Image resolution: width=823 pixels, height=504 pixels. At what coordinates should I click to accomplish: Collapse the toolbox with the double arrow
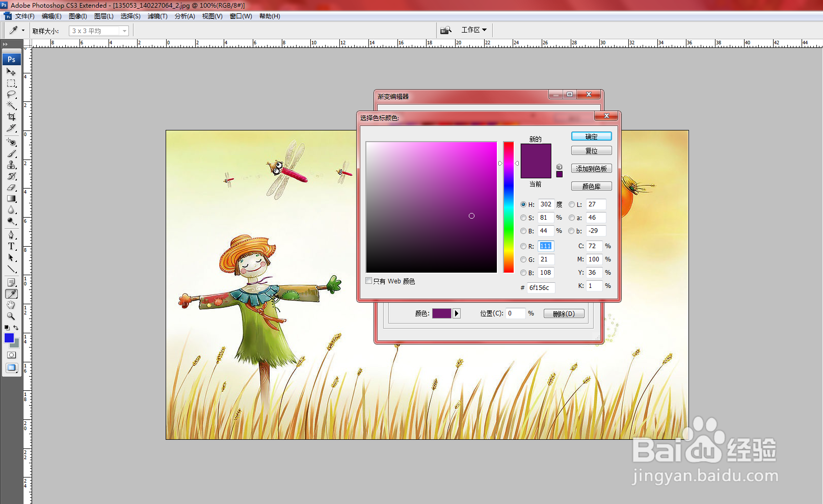6,44
